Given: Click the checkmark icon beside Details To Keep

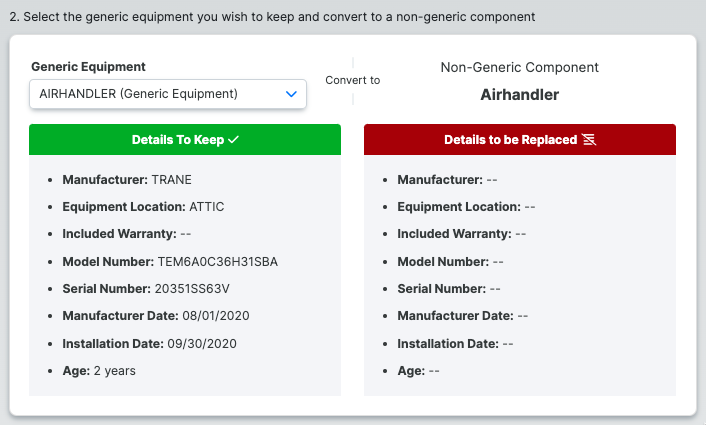Looking at the screenshot, I should point(233,140).
